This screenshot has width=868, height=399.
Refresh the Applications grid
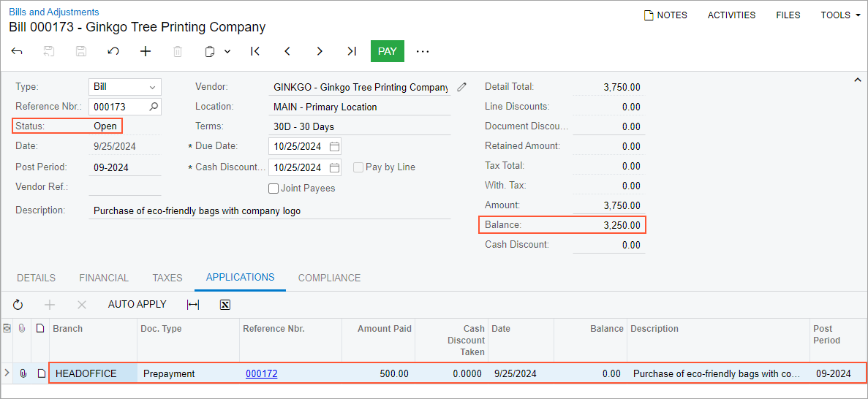pos(18,305)
